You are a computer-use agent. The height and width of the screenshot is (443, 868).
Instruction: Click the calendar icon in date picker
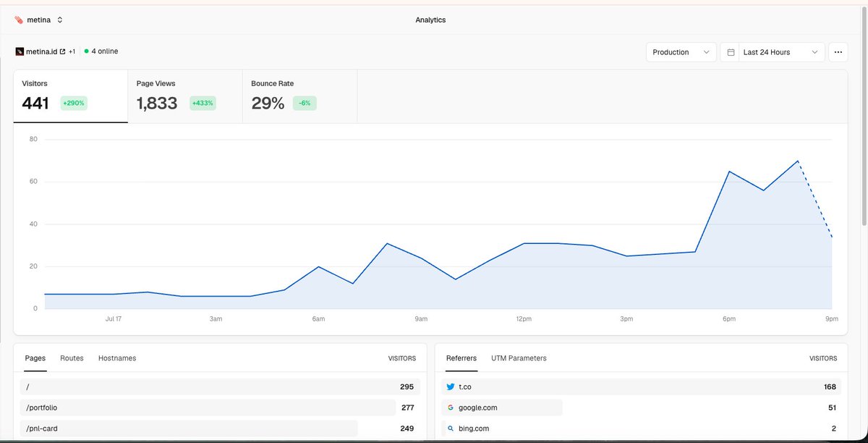(731, 52)
